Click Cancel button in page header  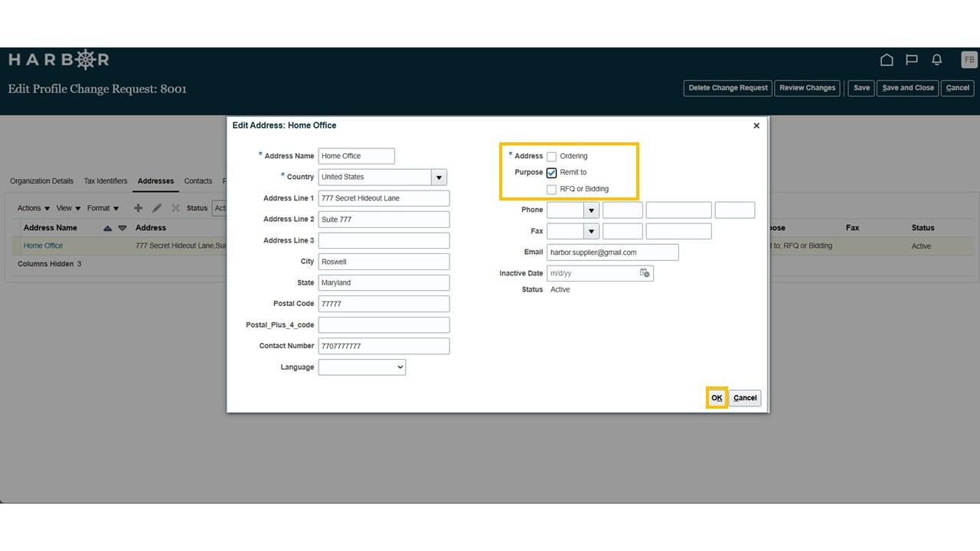(958, 88)
